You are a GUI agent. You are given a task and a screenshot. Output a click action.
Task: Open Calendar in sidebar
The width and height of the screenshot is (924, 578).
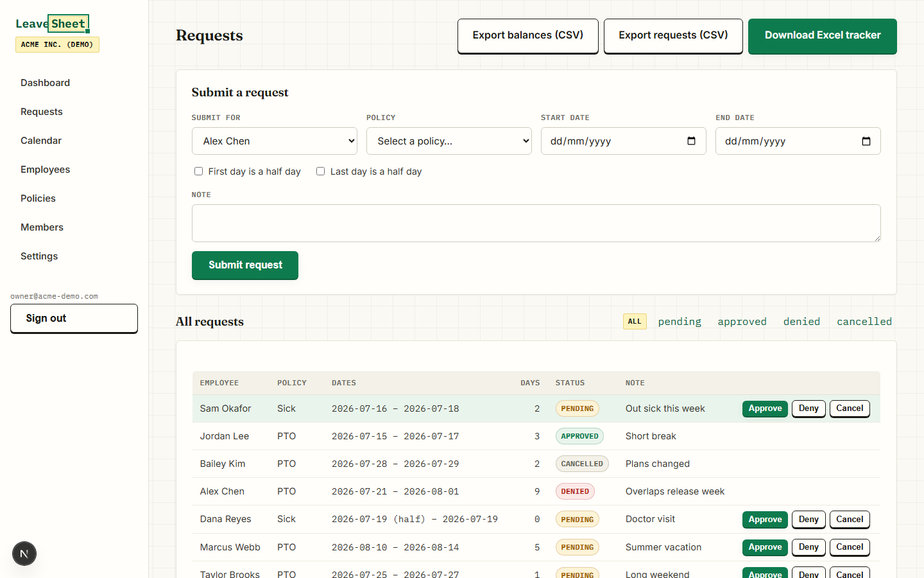41,141
